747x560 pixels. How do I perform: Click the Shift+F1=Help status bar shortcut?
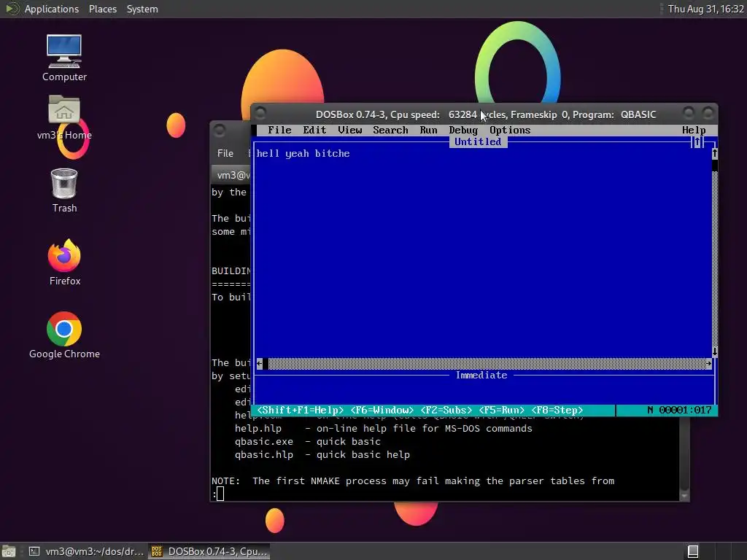(x=300, y=410)
